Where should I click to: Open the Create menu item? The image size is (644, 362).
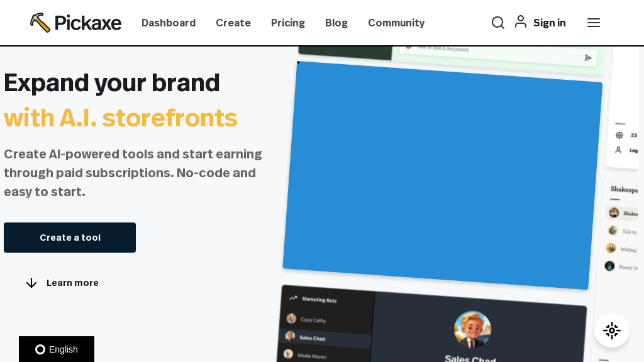[233, 23]
